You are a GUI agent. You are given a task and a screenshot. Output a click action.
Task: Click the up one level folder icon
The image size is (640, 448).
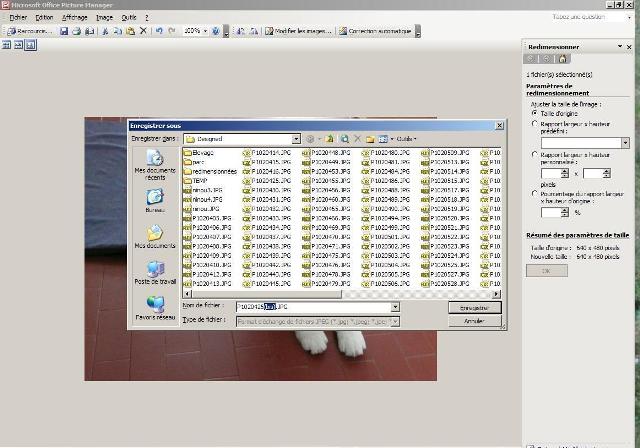(329, 139)
